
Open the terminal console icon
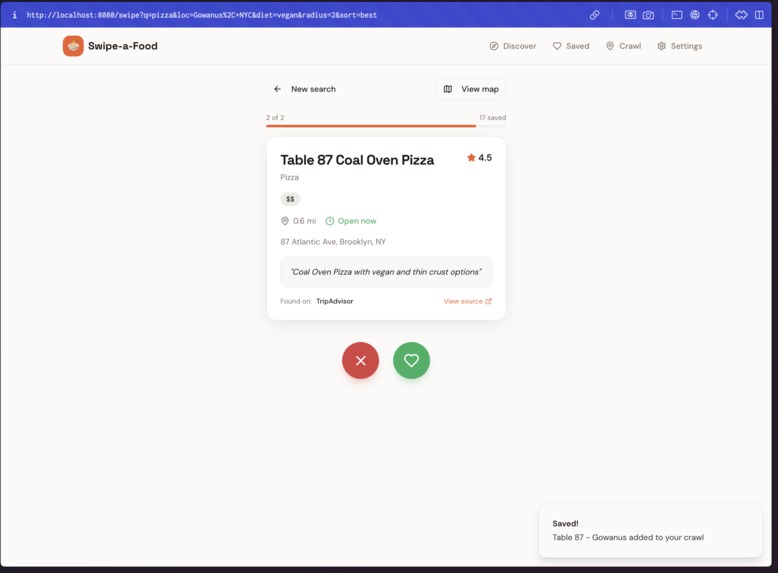point(677,15)
